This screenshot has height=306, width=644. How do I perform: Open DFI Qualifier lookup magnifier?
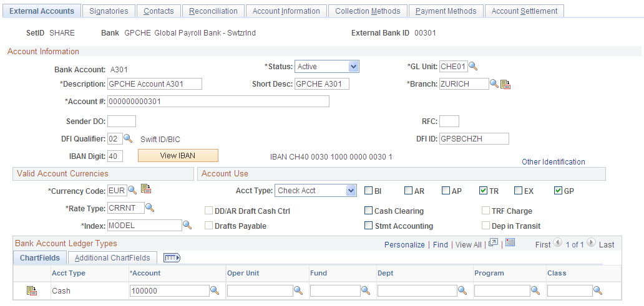pyautogui.click(x=128, y=138)
